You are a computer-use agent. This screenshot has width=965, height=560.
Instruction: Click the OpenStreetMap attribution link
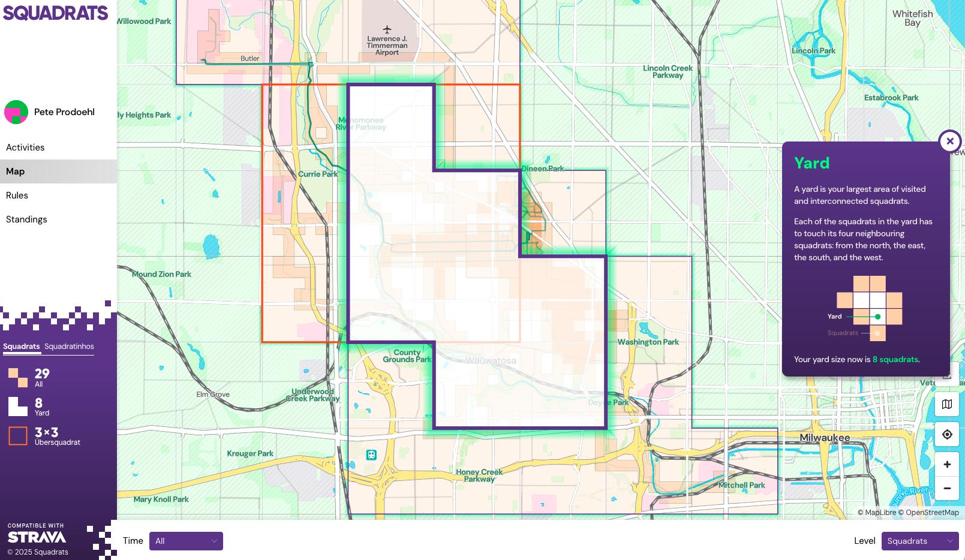(928, 513)
